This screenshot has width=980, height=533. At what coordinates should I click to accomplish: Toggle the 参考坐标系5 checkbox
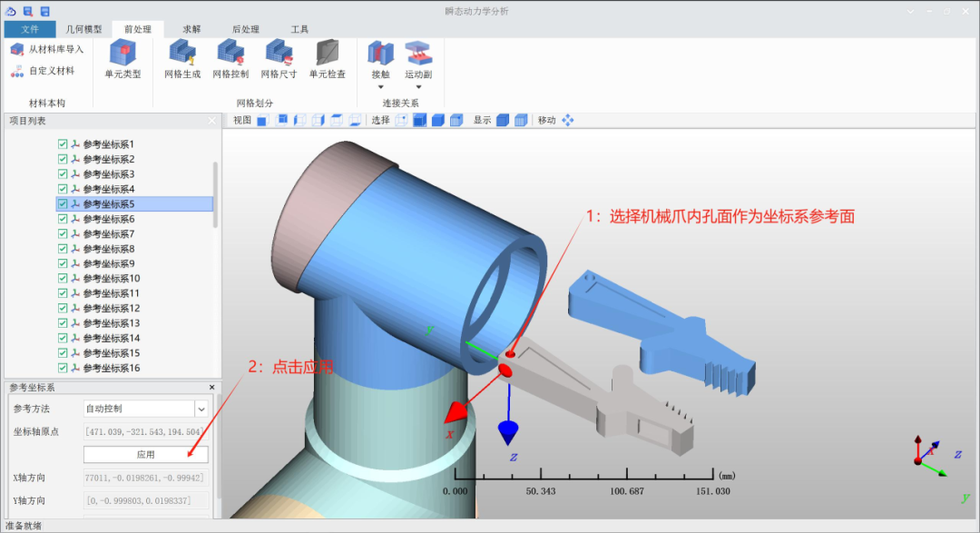point(63,204)
